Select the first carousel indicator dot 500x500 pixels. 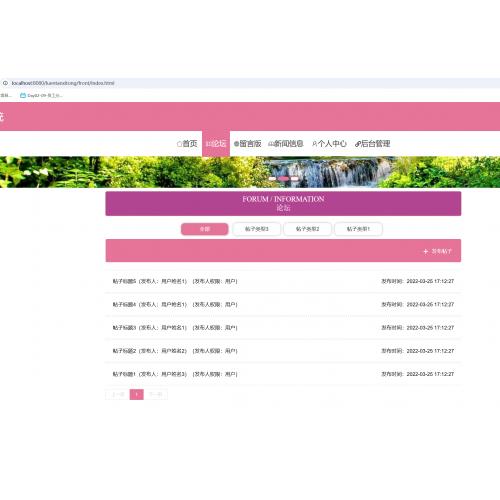[272, 179]
